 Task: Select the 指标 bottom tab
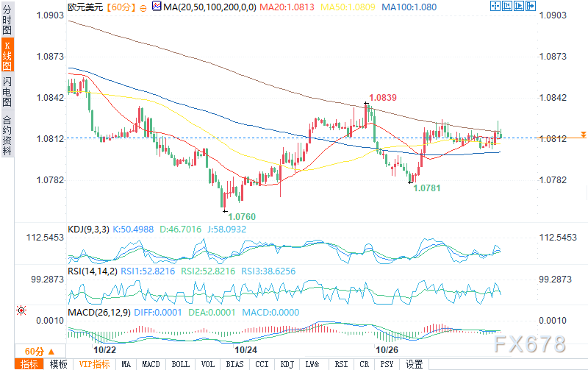29,364
